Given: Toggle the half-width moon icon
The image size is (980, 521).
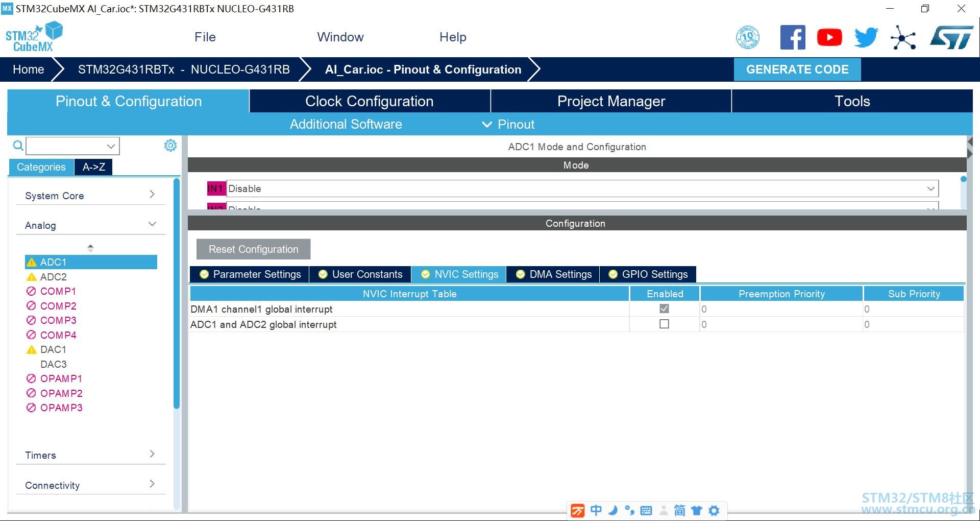Looking at the screenshot, I should pyautogui.click(x=613, y=510).
